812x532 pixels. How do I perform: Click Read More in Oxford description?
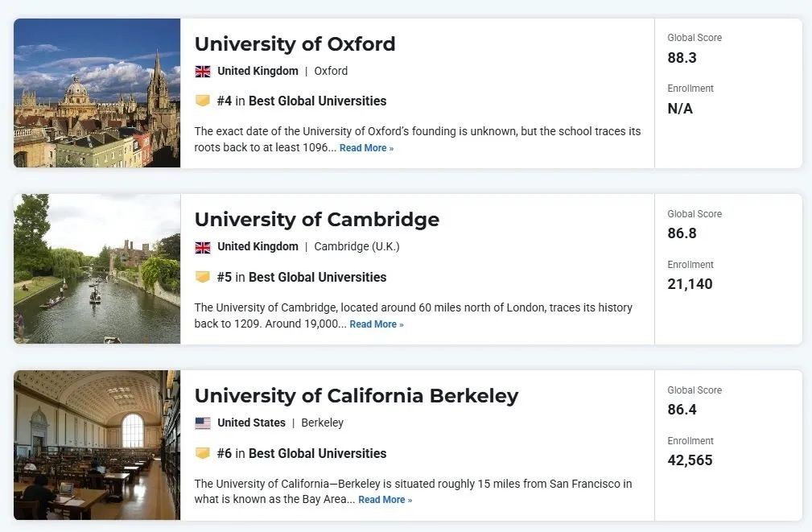pyautogui.click(x=366, y=148)
